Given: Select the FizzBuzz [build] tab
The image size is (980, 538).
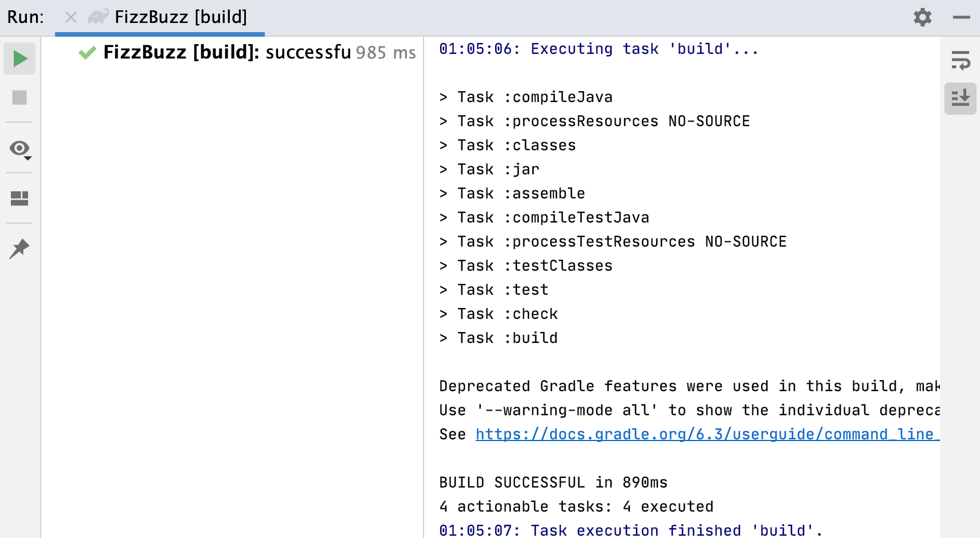Looking at the screenshot, I should (181, 17).
